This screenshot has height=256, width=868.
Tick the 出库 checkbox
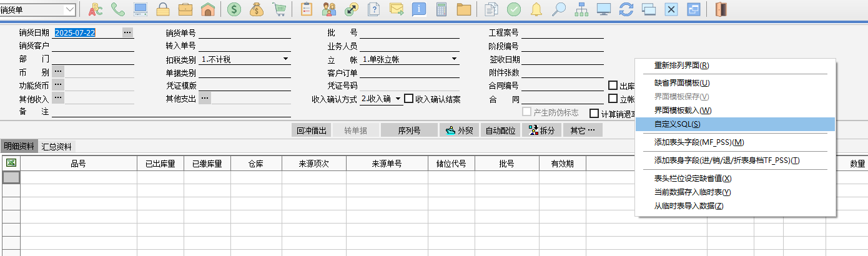click(613, 86)
